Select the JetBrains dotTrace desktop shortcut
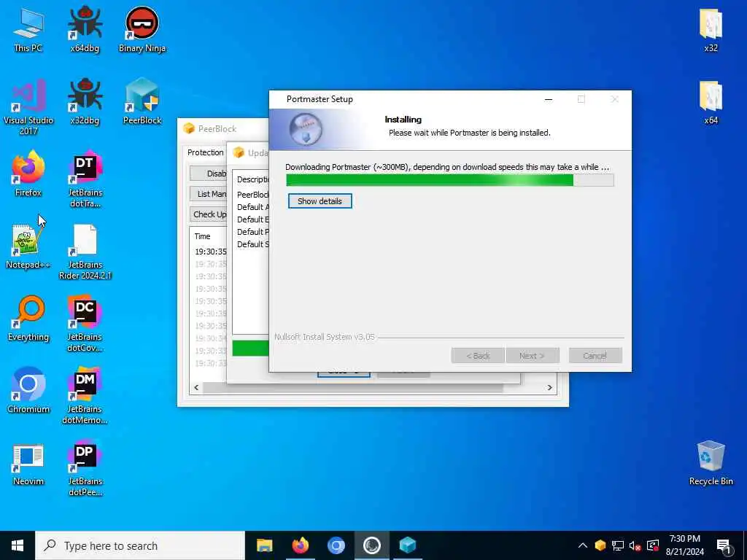747x560 pixels. [85, 180]
